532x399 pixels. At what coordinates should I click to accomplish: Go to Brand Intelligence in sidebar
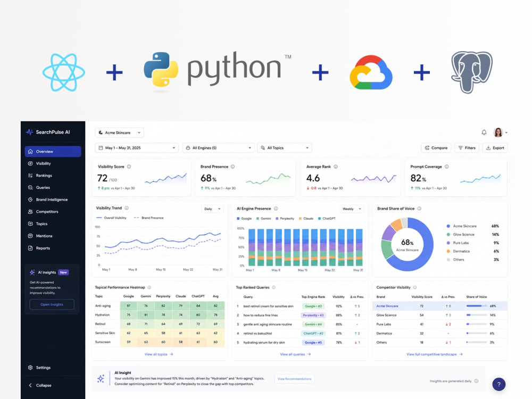click(x=53, y=199)
